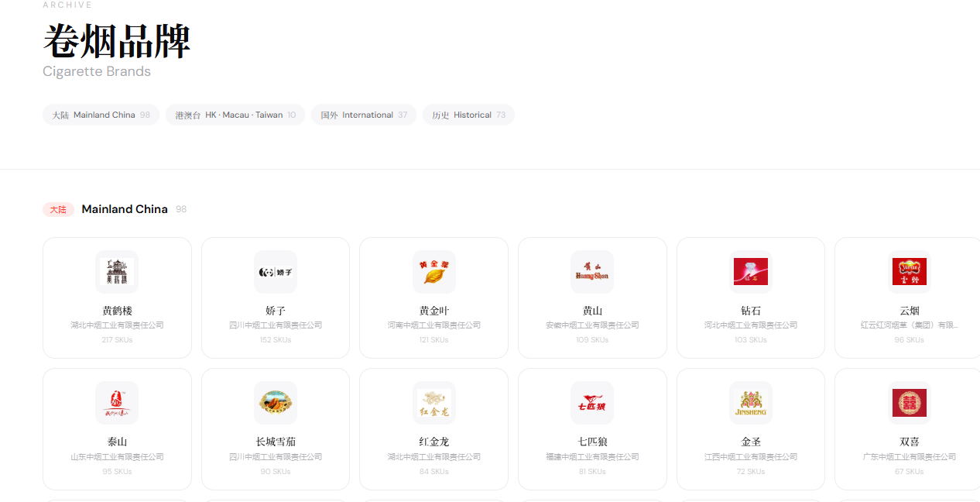
Task: Click the 121 SKUs count text
Action: point(433,340)
